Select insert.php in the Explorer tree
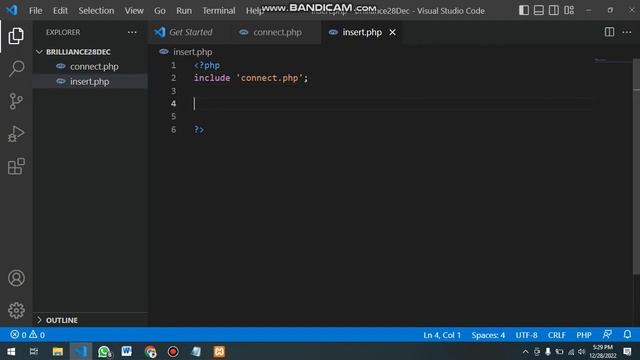 89,82
